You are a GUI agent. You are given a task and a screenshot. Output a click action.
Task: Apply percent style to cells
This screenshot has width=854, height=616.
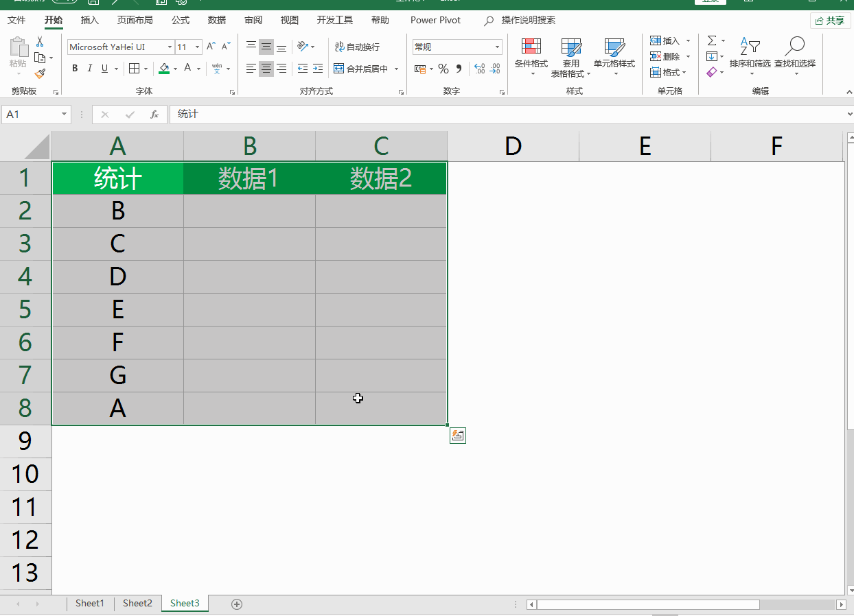point(443,69)
